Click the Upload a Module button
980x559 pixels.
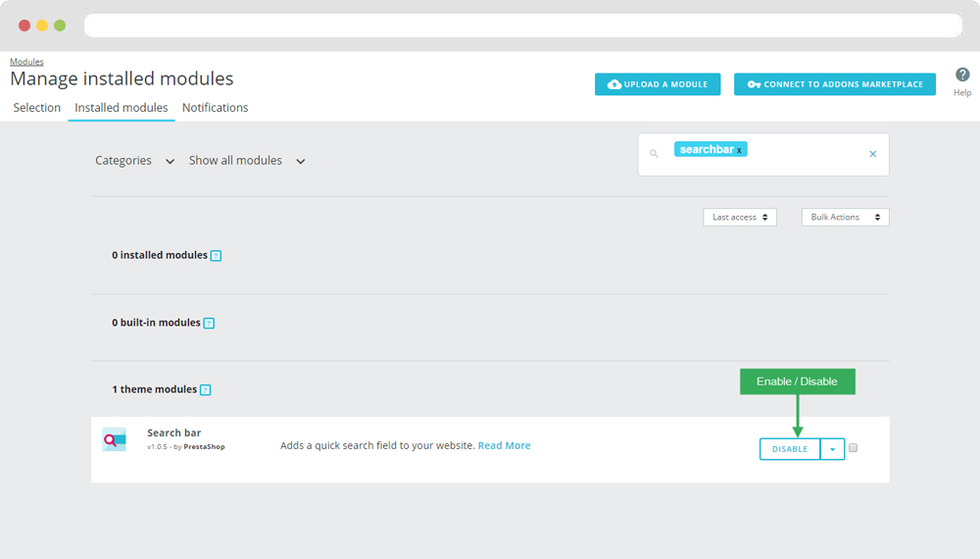(x=658, y=84)
